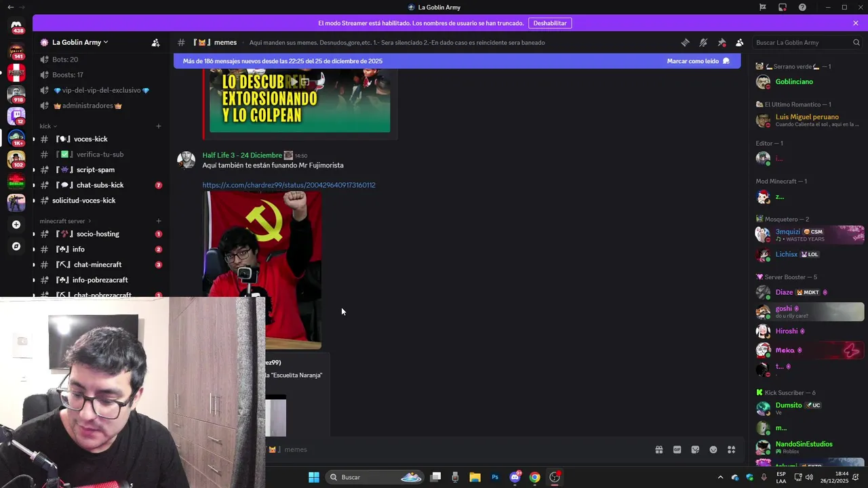868x488 pixels.
Task: Click member Goblinciano in member list
Action: pos(808,82)
